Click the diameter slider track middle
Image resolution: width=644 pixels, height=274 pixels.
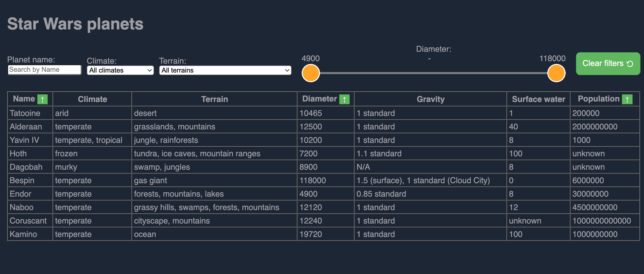coord(433,73)
